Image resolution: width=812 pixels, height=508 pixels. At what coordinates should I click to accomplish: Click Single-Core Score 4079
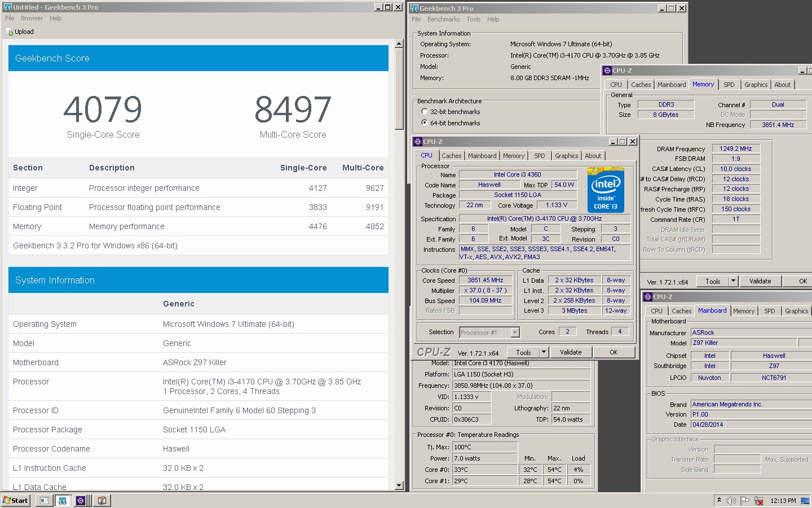(103, 110)
